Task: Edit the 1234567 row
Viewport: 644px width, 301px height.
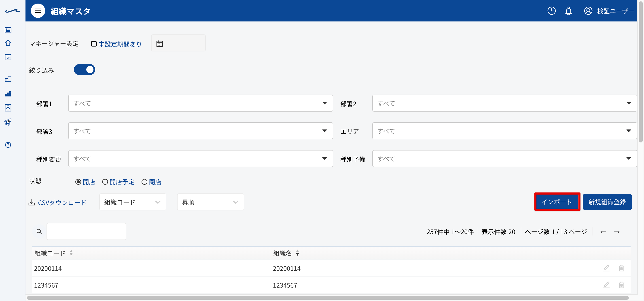Action: tap(606, 285)
